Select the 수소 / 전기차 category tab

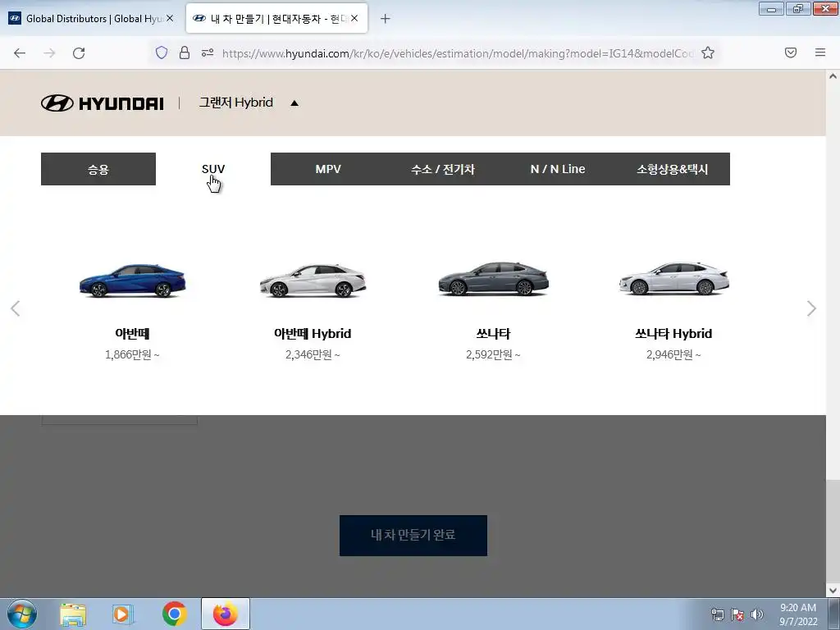coord(443,169)
